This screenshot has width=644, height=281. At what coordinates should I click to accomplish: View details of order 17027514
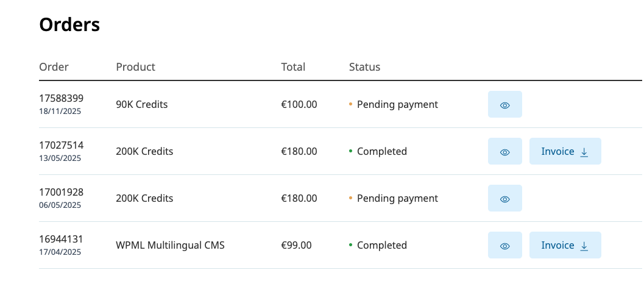pyautogui.click(x=504, y=152)
